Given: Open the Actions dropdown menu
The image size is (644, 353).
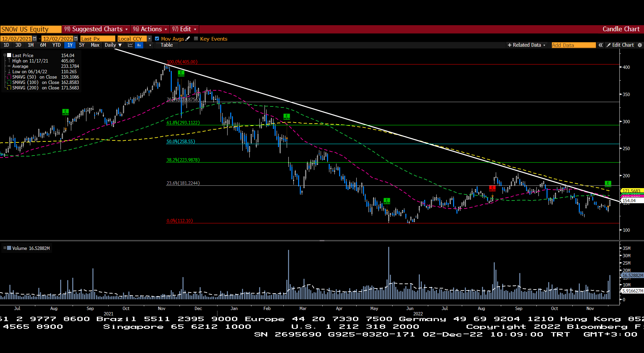Looking at the screenshot, I should point(150,29).
